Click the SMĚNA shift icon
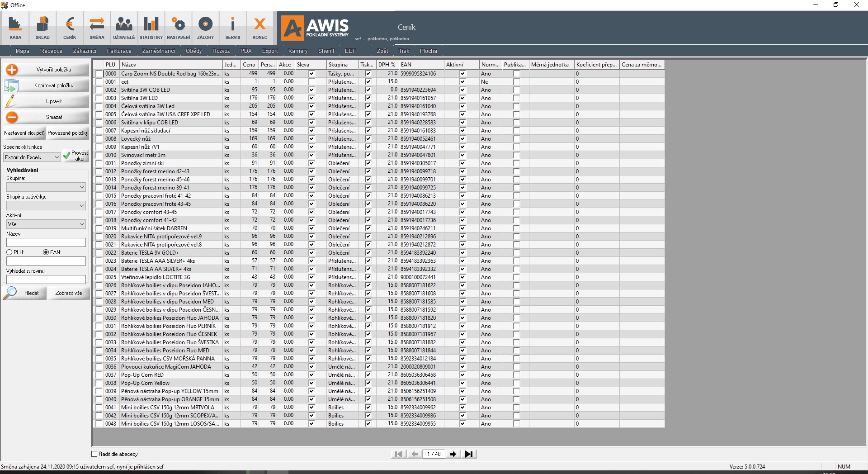 coord(97,28)
